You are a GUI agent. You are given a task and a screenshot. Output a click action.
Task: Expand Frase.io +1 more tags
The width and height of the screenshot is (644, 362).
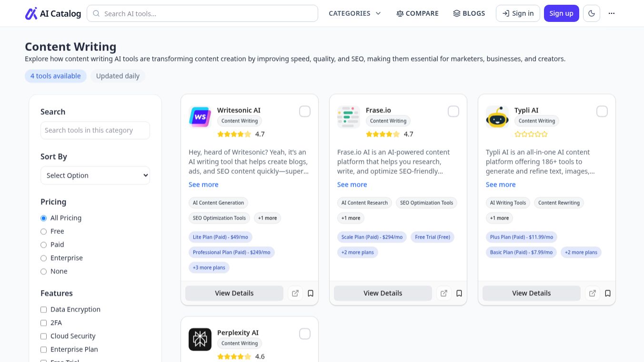click(351, 218)
